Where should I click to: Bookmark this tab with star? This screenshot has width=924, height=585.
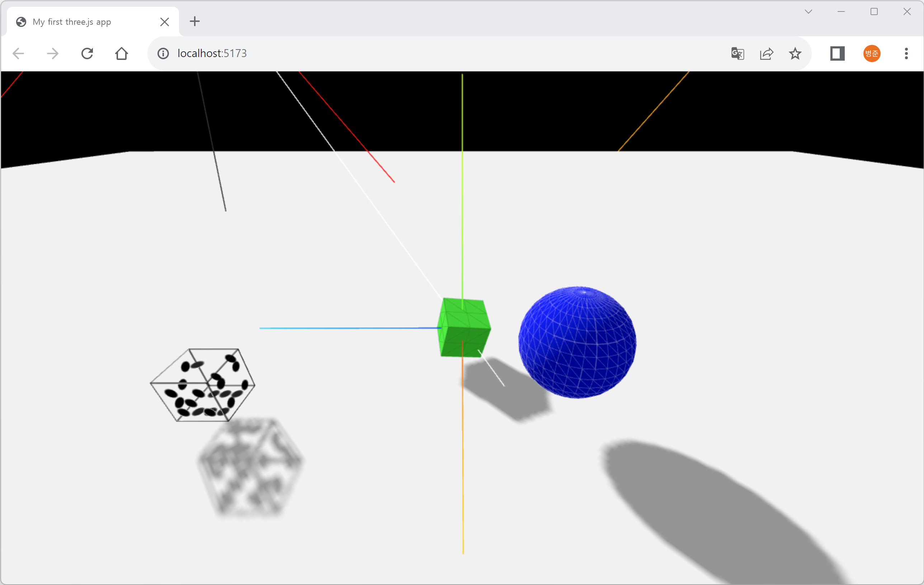coord(795,53)
